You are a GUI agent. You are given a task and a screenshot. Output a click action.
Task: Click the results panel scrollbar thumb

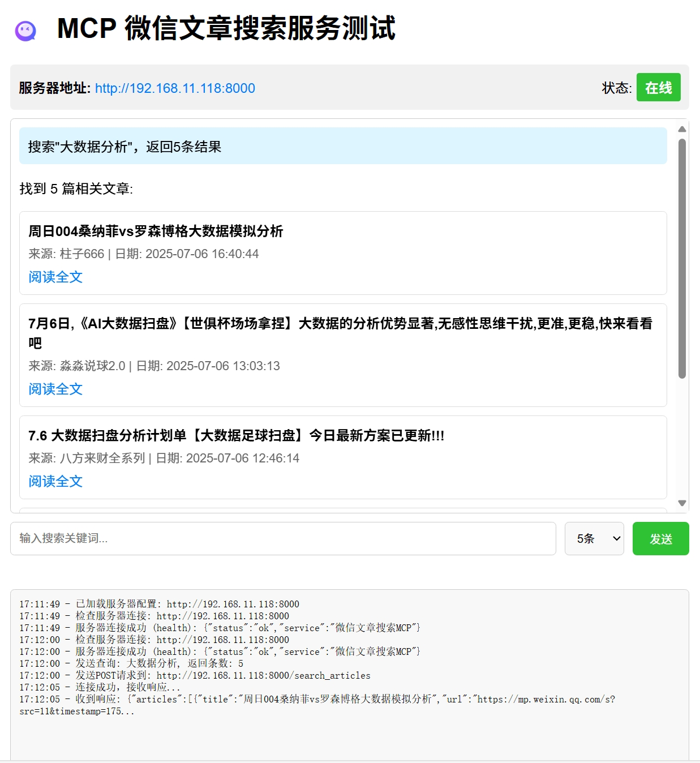coord(682,258)
